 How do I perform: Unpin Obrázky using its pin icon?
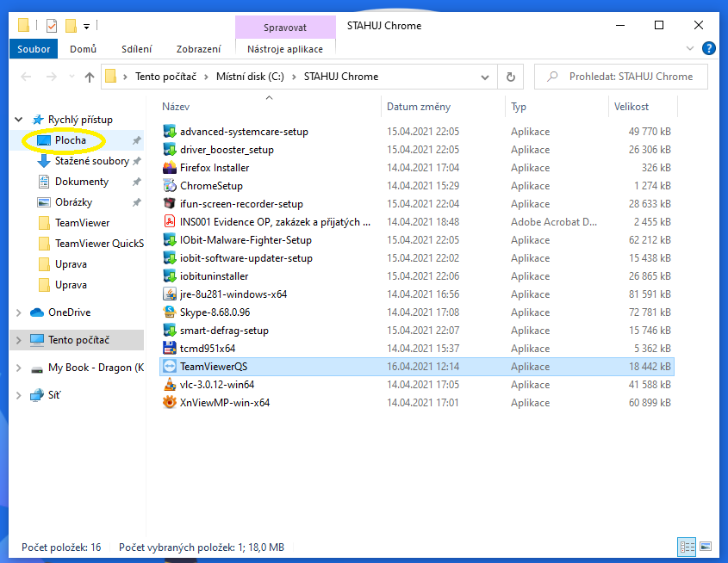point(136,202)
